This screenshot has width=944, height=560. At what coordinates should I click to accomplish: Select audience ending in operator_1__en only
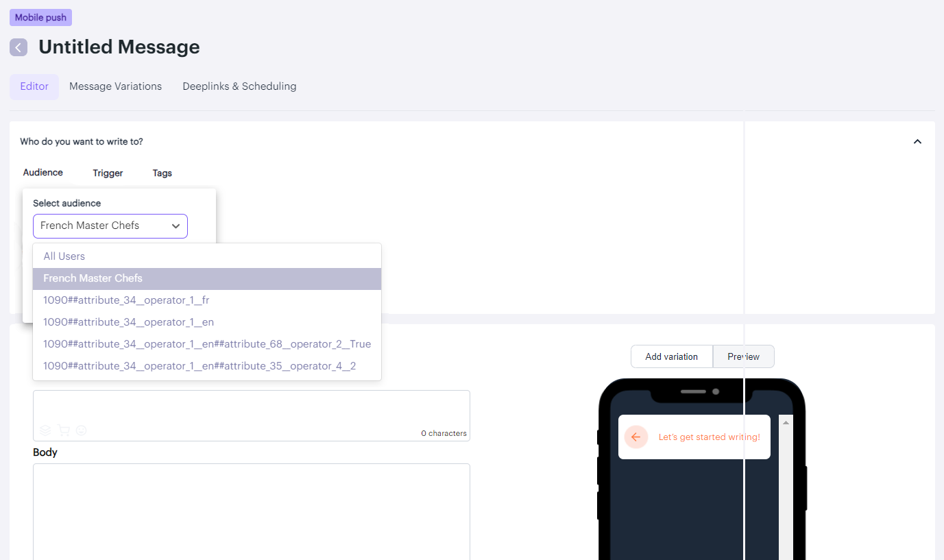click(207, 322)
